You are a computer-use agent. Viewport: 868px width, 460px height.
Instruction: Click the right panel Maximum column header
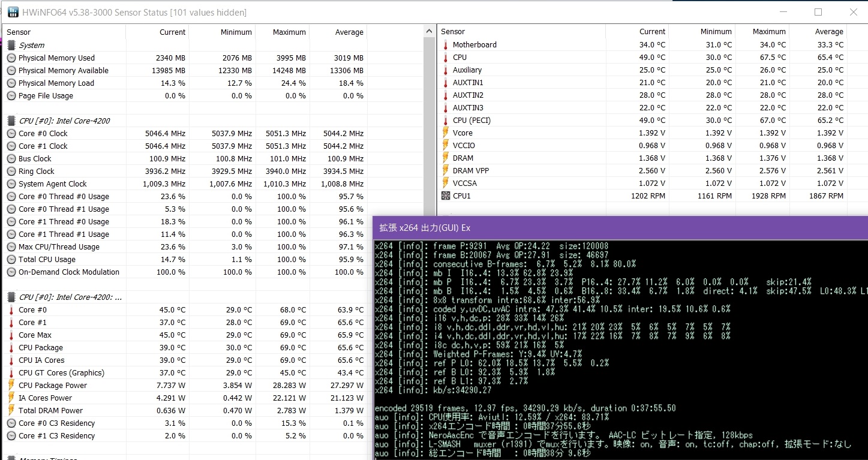(762, 32)
